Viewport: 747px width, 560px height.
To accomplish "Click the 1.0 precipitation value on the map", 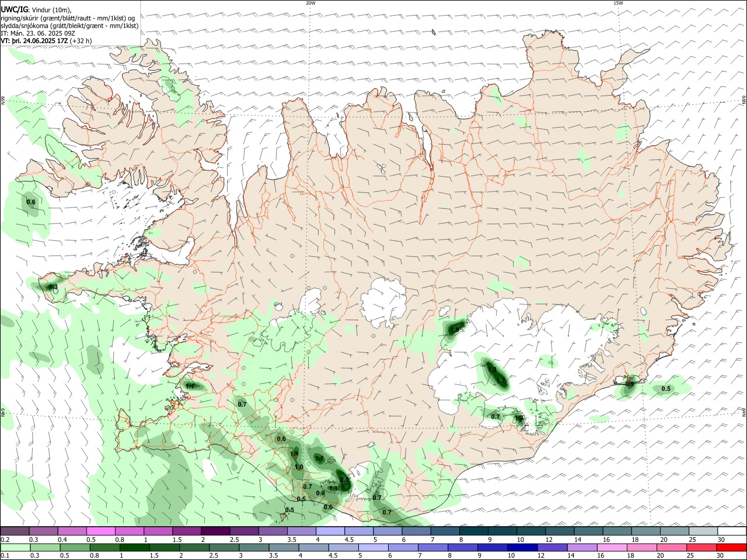I will (x=299, y=467).
